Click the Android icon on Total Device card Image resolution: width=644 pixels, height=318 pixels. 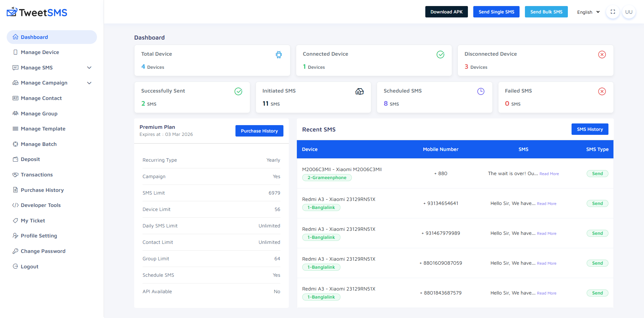[x=279, y=54]
